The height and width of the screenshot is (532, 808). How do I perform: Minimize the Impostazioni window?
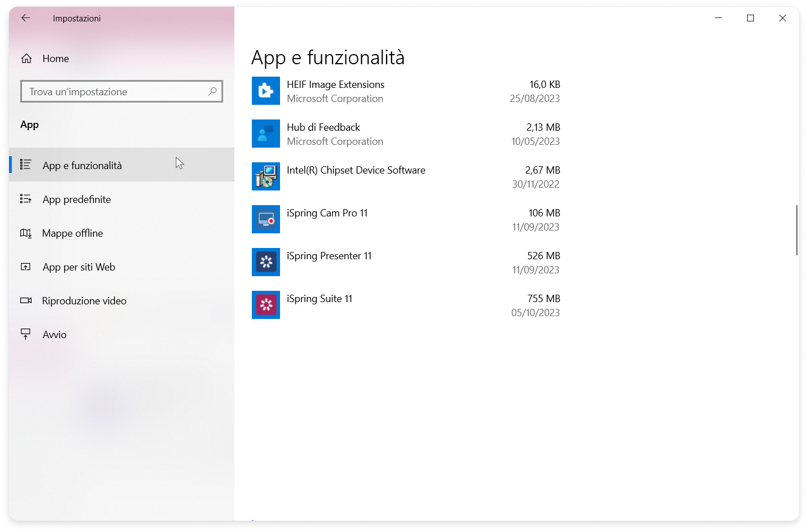click(x=718, y=18)
